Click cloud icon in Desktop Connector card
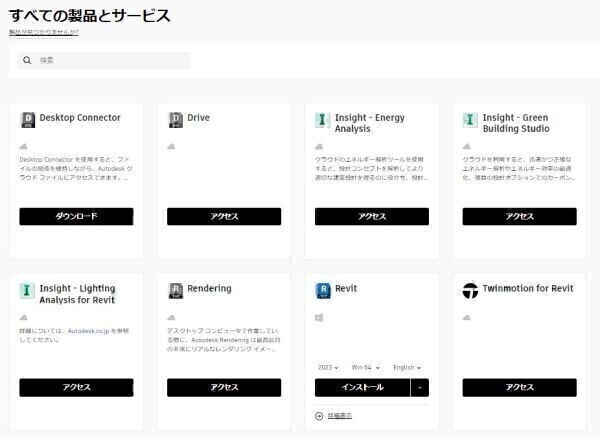The height and width of the screenshot is (437, 600). 24,146
